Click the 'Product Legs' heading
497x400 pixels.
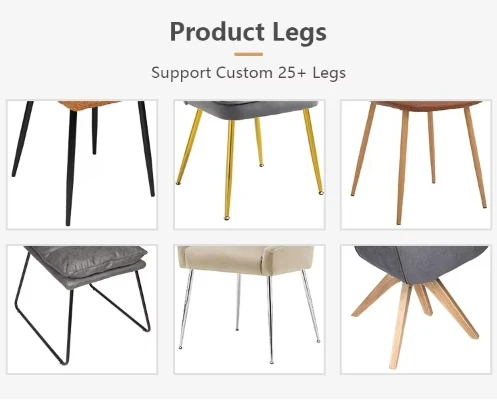(x=248, y=32)
